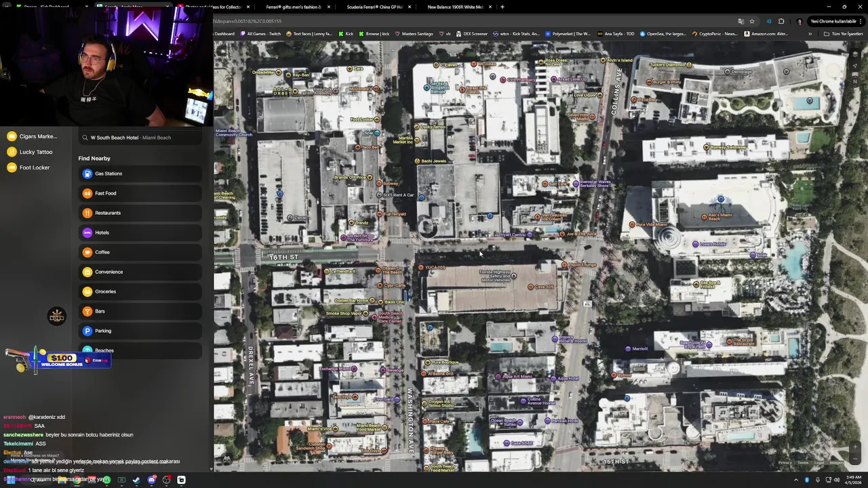Click the Burger & Philly pin
Screen dimensions: 868x488
(650, 82)
